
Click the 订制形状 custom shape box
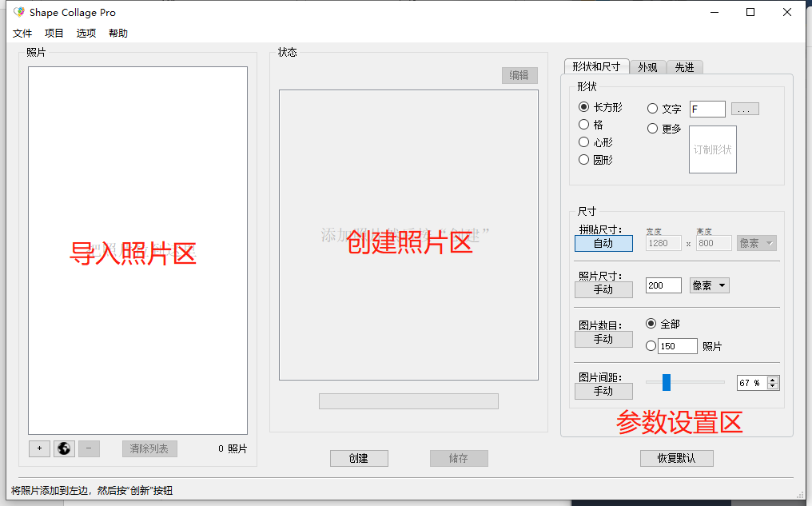(x=713, y=149)
